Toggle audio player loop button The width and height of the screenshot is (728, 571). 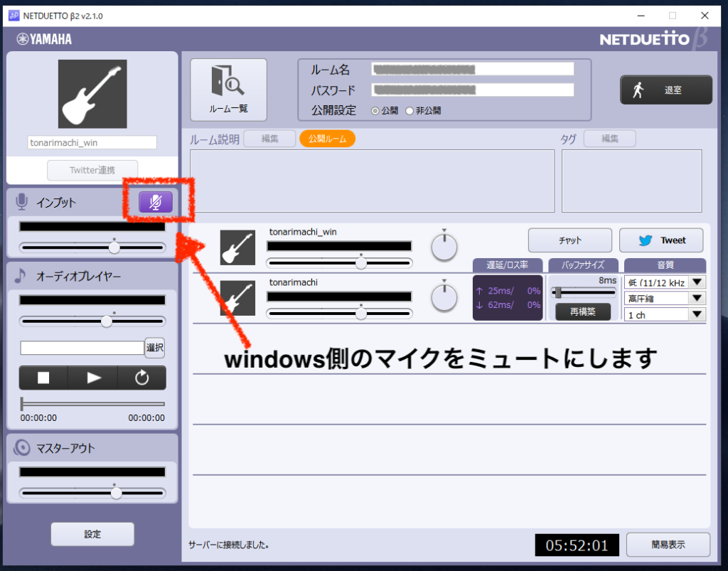[x=141, y=378]
